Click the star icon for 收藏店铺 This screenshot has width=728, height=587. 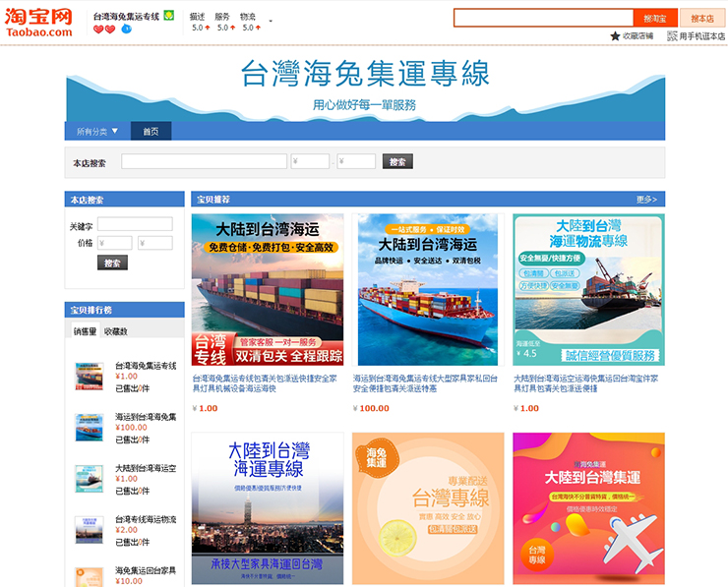click(x=615, y=36)
